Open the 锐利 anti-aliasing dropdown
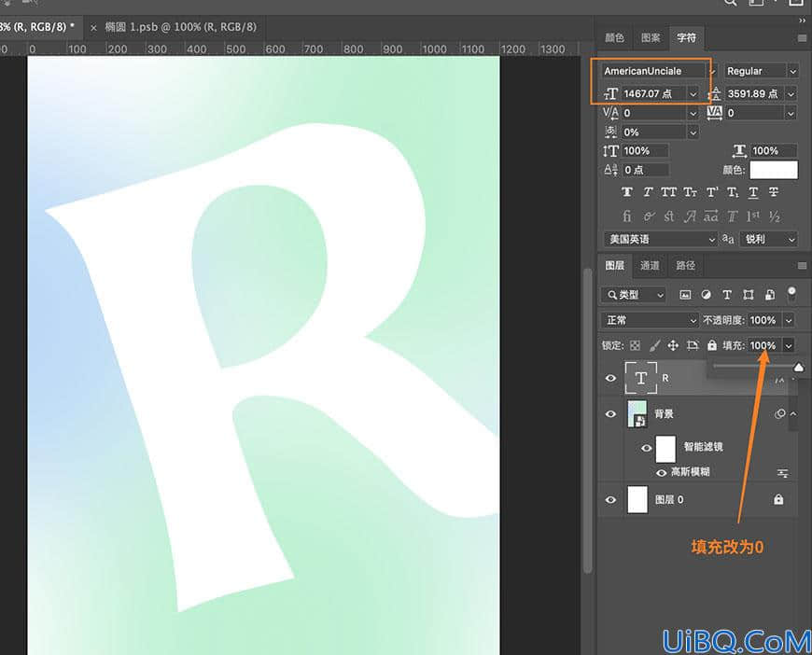 pyautogui.click(x=768, y=239)
